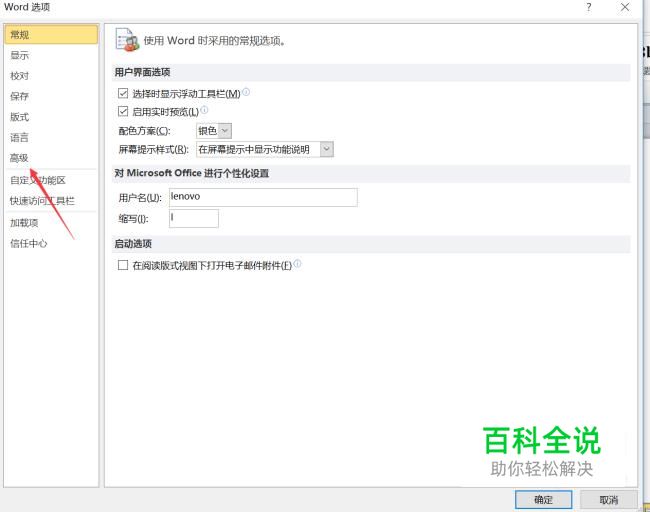Open 自定义功能区 settings

click(38, 180)
